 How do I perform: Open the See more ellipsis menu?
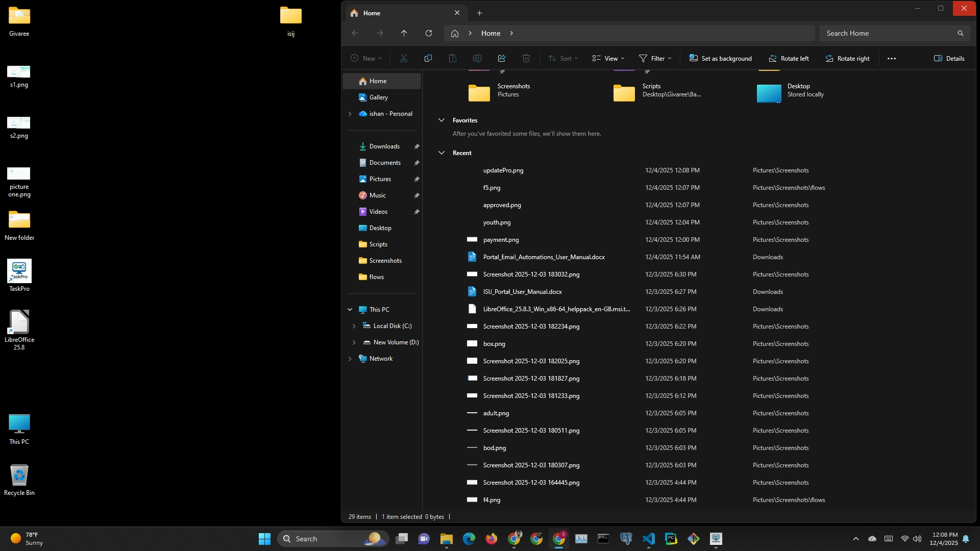pos(892,59)
